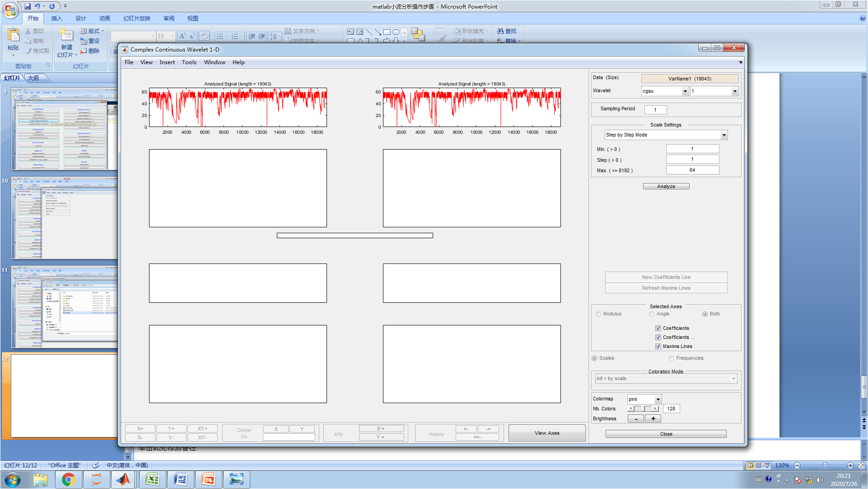
Task: Click the Find (查找) binoculars icon
Action: click(500, 31)
